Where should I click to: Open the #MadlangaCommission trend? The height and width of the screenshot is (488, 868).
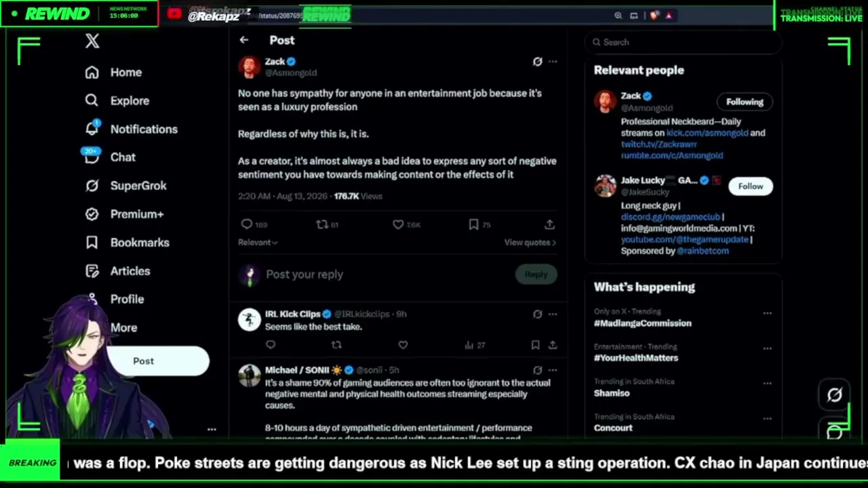[x=643, y=323]
